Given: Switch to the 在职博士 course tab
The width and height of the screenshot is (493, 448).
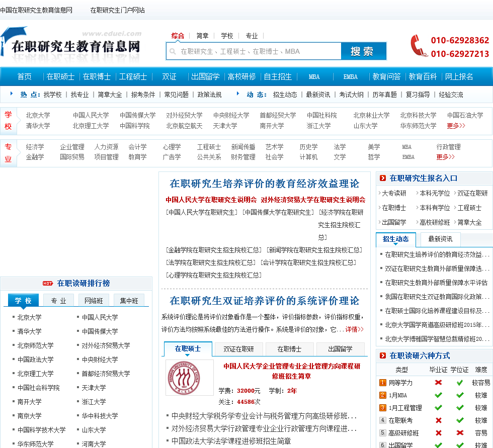Looking at the screenshot, I should [289, 349].
